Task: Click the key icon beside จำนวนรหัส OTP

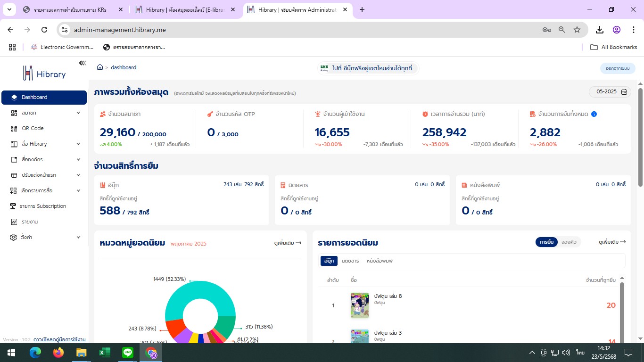Action: [x=210, y=114]
